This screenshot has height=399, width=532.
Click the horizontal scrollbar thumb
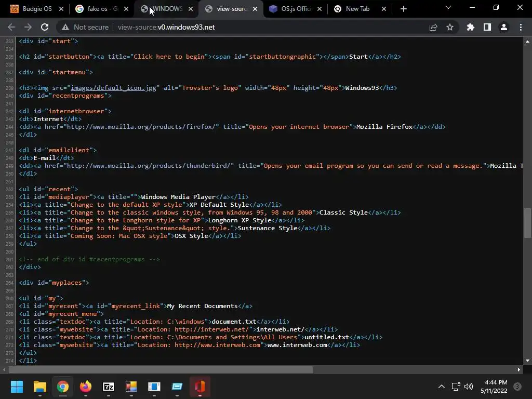pyautogui.click(x=161, y=369)
